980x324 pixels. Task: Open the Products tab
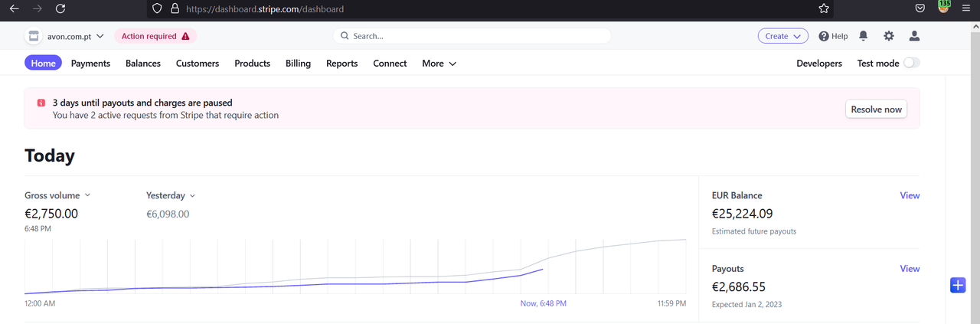[253, 64]
